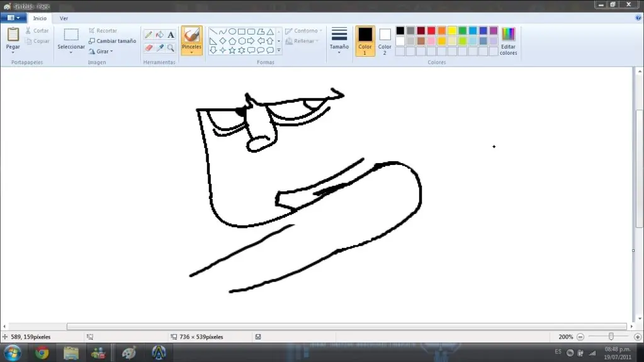Activate the Color 2 background selector
Screen dimensions: 644x362
click(x=385, y=41)
